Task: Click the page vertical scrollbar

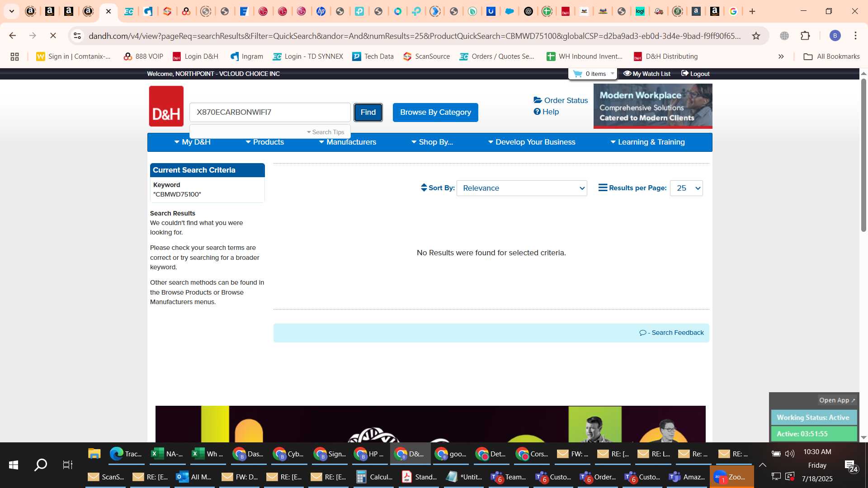Action: click(x=863, y=155)
